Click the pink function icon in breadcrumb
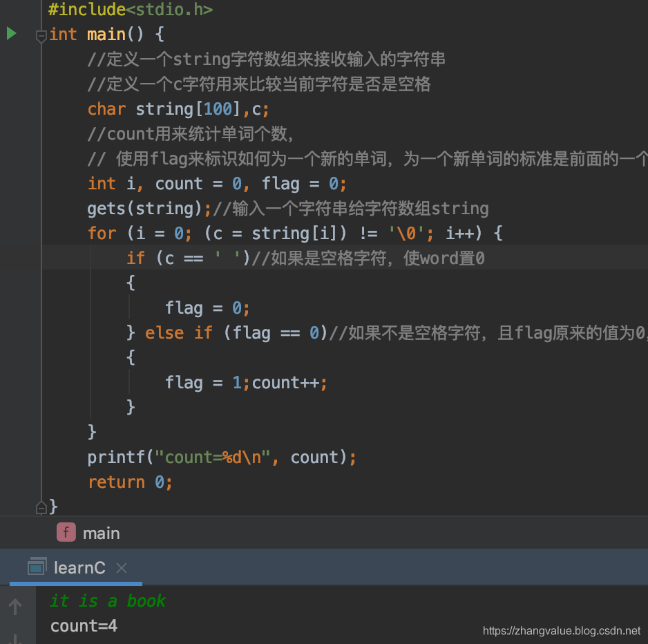Screen dimensions: 648x644 click(x=66, y=533)
